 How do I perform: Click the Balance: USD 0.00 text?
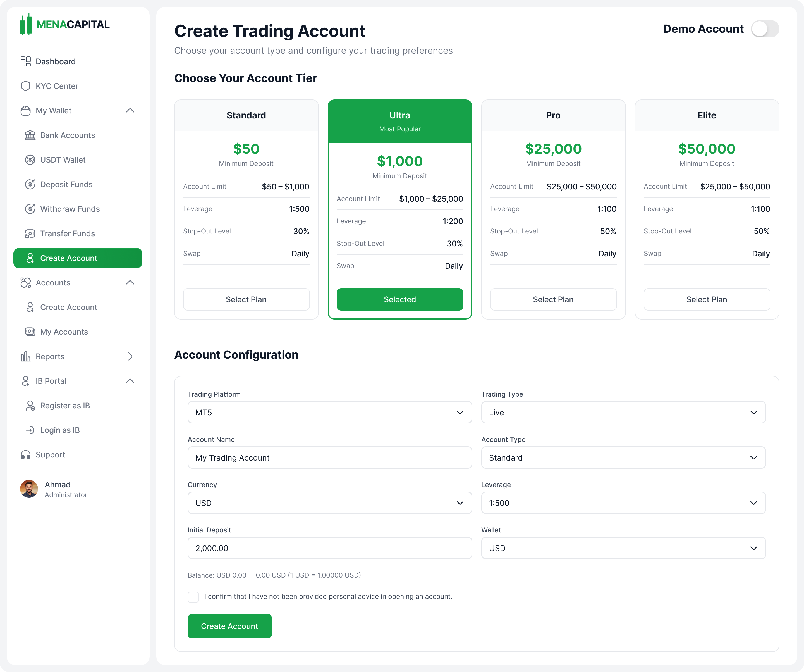[217, 575]
